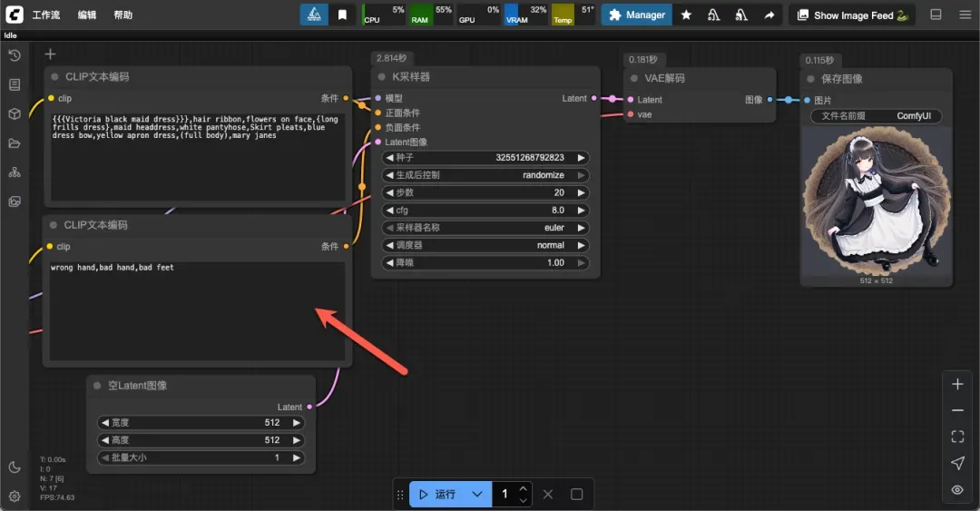The width and height of the screenshot is (980, 511).
Task: Decrease the 宽度 width value
Action: [105, 423]
